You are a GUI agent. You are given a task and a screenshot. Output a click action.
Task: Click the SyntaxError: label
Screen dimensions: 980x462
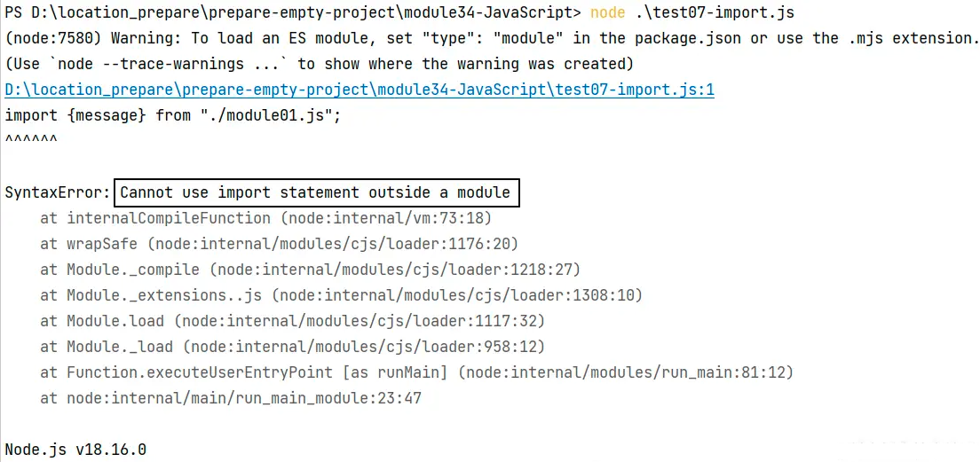[58, 193]
